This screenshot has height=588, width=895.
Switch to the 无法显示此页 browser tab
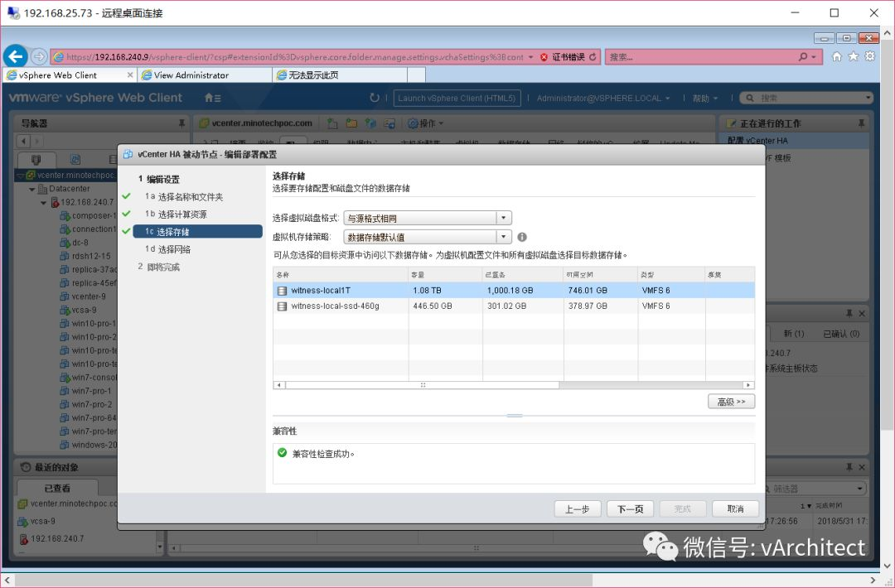point(341,75)
